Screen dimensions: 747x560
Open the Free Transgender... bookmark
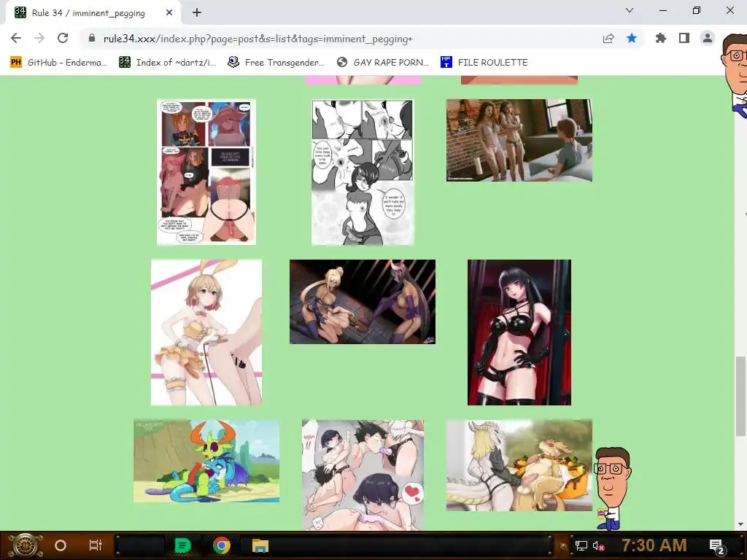coord(276,63)
